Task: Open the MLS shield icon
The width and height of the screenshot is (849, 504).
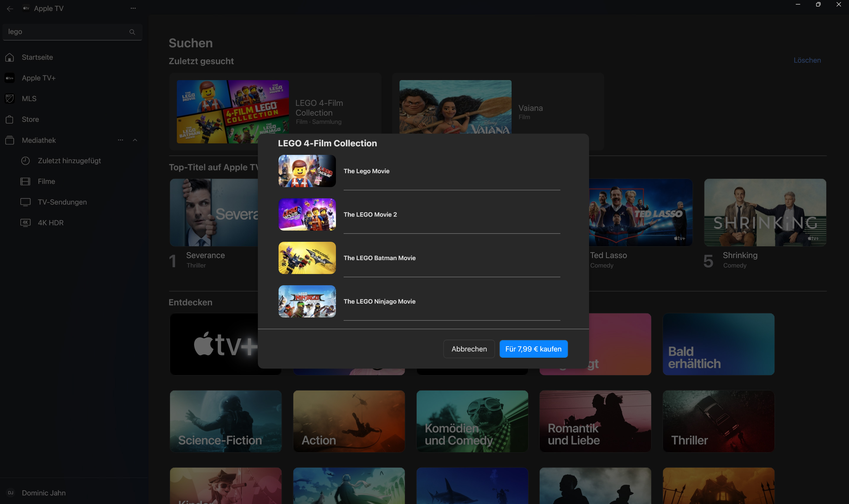Action: 9,99
